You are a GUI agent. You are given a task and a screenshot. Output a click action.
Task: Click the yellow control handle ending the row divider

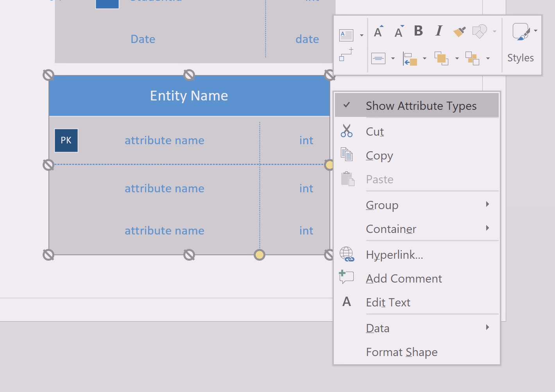click(x=329, y=165)
